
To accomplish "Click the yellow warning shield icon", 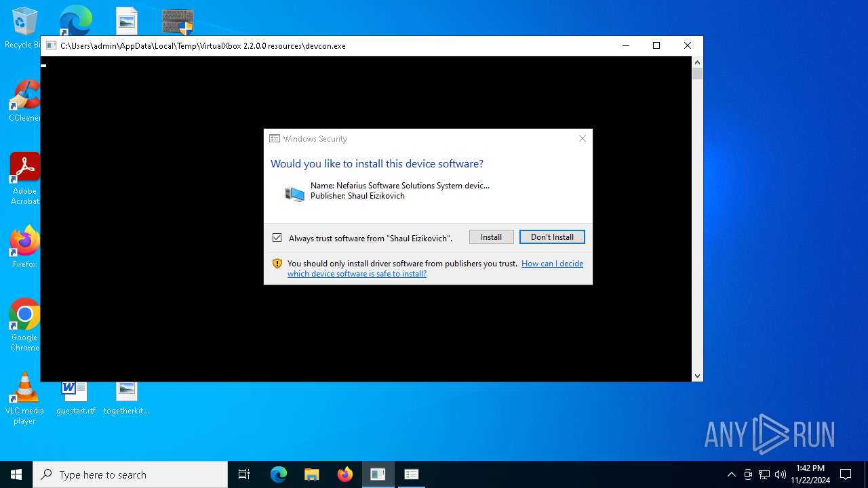I will pyautogui.click(x=277, y=264).
